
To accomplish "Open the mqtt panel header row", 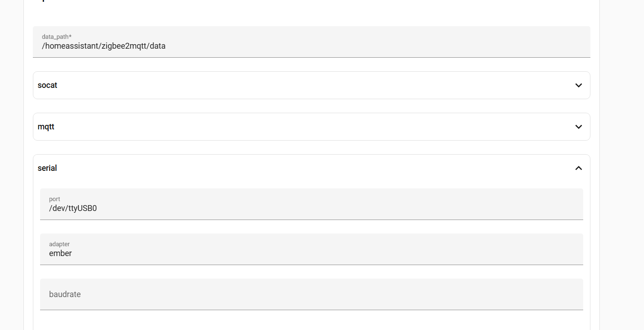I will pyautogui.click(x=311, y=127).
